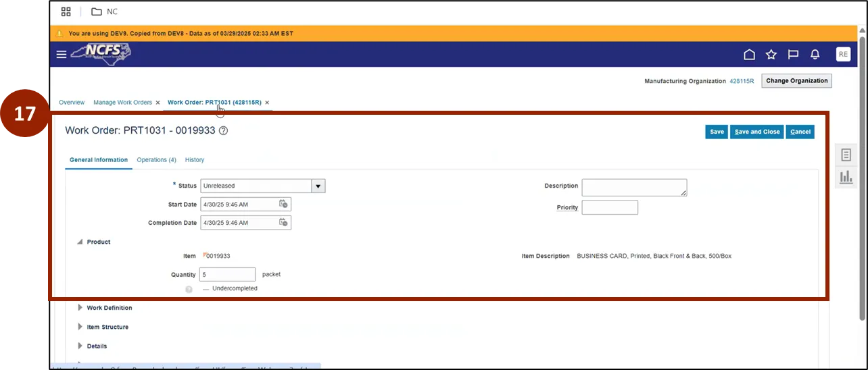The height and width of the screenshot is (370, 868).
Task: Click the help icon beside Undercompleted
Action: 189,289
